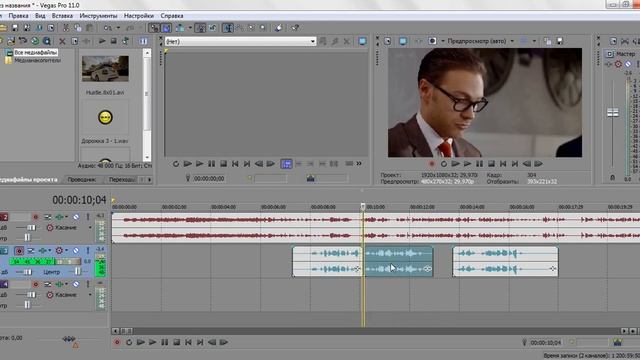
Task: Toggle Lock Envelopes to Events button
Action: [x=200, y=28]
